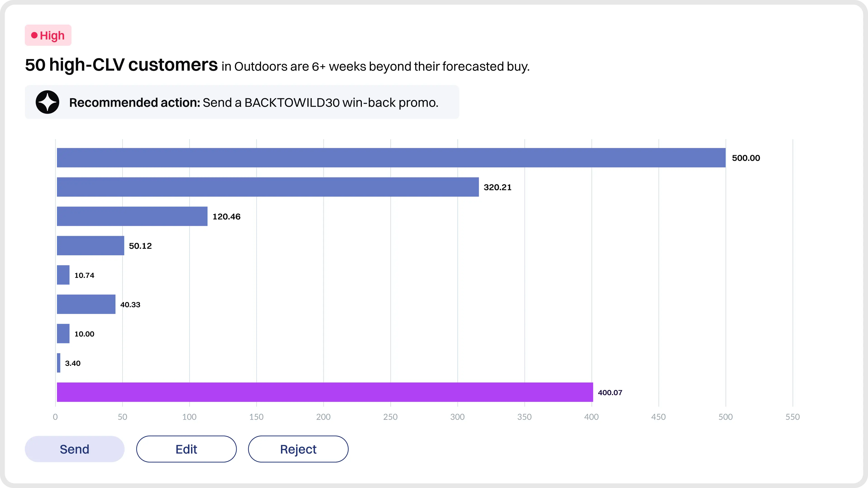Click the Send button
Image resolution: width=868 pixels, height=488 pixels.
[x=74, y=449]
